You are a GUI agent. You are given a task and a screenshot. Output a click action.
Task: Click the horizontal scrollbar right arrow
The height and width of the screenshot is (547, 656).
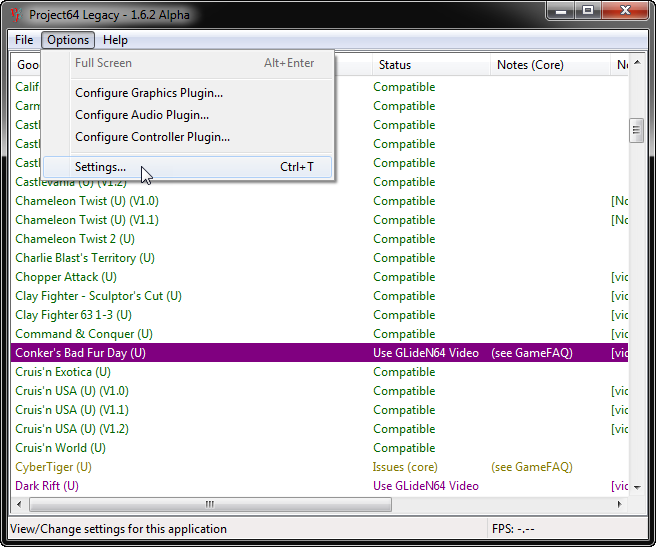tap(620, 504)
